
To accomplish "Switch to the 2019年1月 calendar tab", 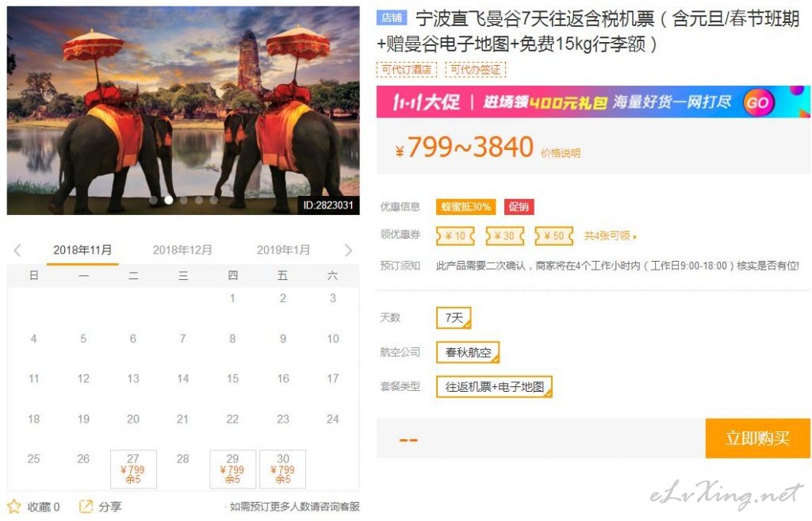I will [283, 250].
